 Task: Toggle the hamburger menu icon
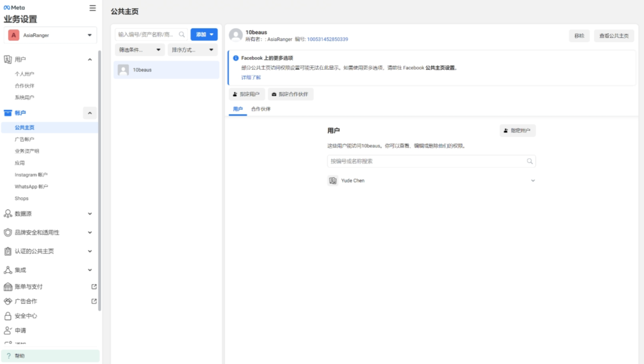92,8
